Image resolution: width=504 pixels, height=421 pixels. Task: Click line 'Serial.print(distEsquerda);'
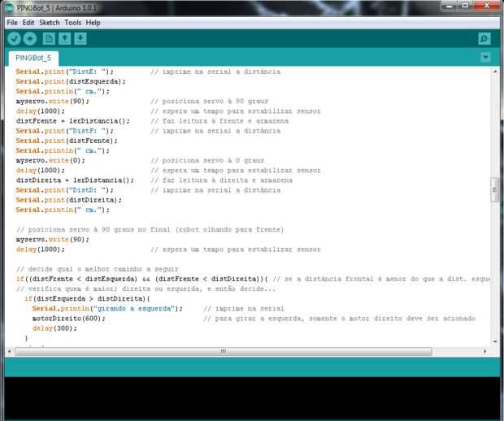(x=71, y=81)
